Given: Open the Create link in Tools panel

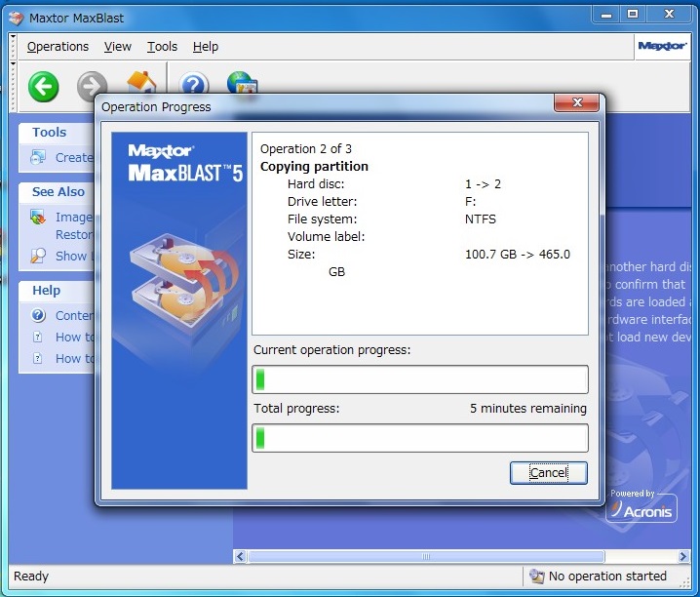Looking at the screenshot, I should click(x=74, y=158).
